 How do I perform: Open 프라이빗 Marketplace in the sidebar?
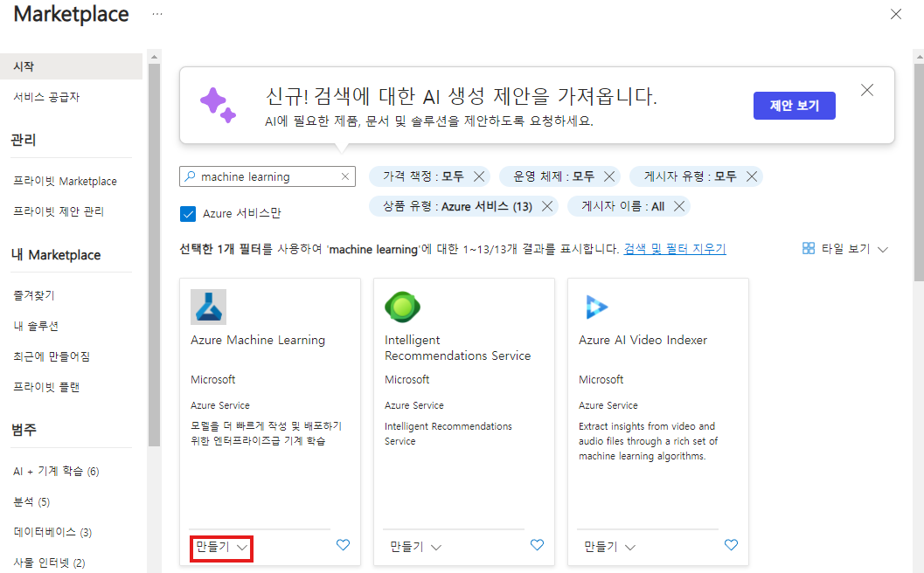(65, 181)
